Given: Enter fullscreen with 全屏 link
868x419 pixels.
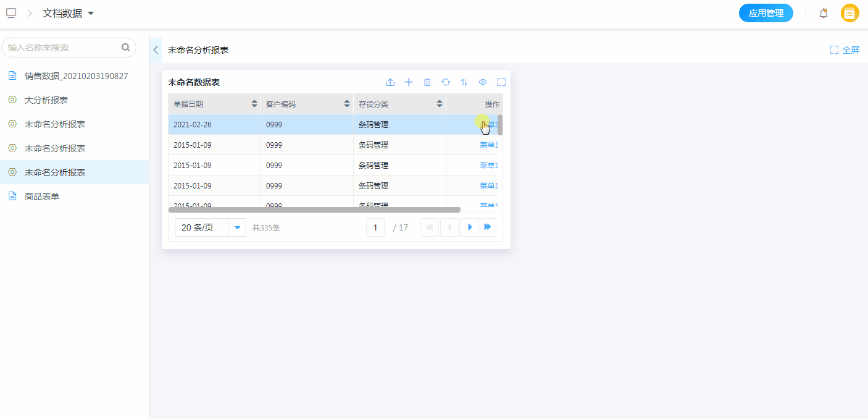Looking at the screenshot, I should [x=845, y=50].
